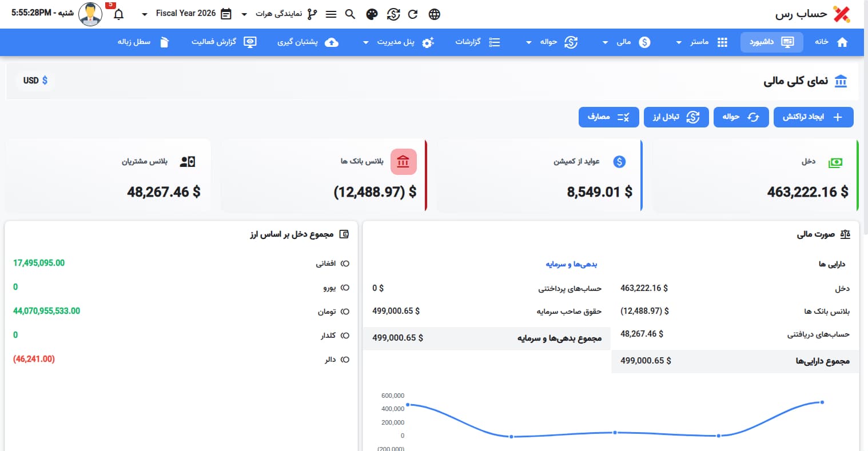Screen dimensions: 868x451
Task: Click the wallet icon beside مجموع دخل بر اساس ارز
Action: click(344, 234)
